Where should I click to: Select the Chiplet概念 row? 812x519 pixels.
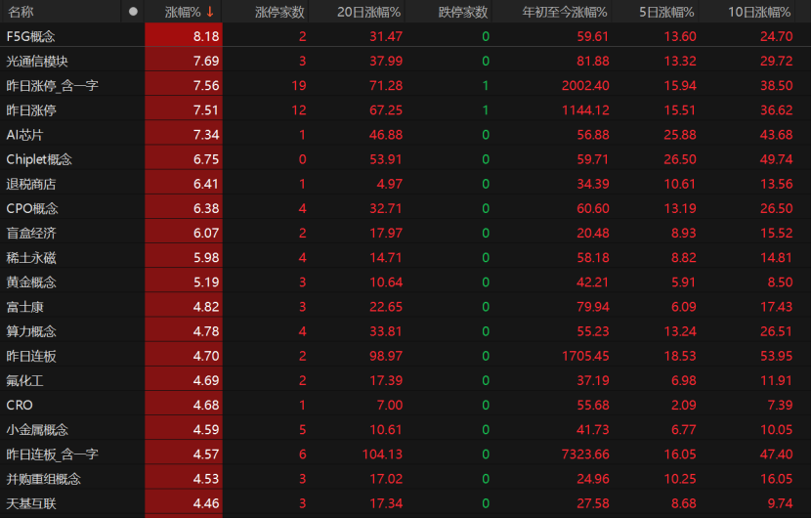point(39,159)
